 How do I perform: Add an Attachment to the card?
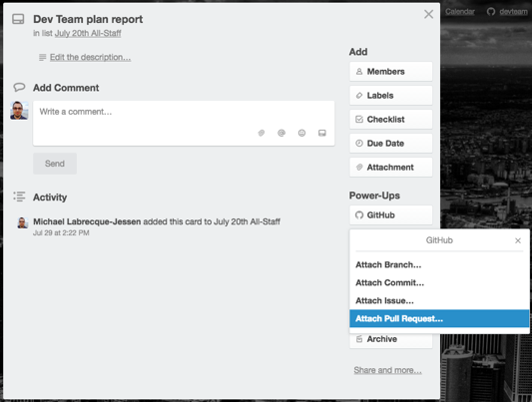point(391,168)
